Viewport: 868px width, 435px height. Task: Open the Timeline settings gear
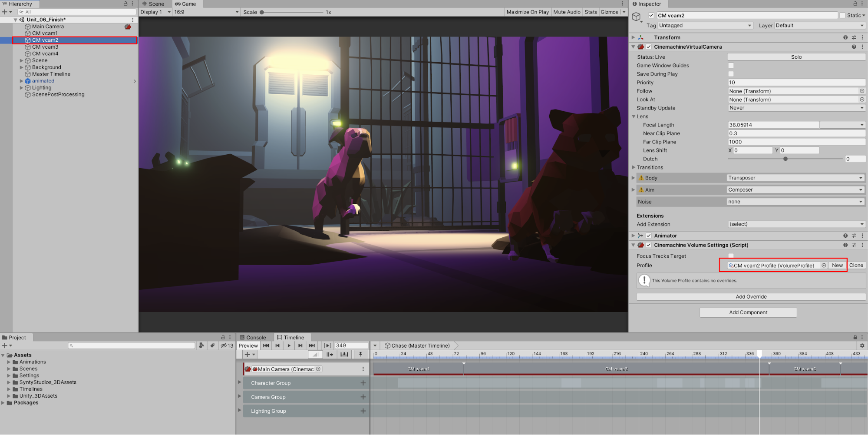tap(862, 345)
